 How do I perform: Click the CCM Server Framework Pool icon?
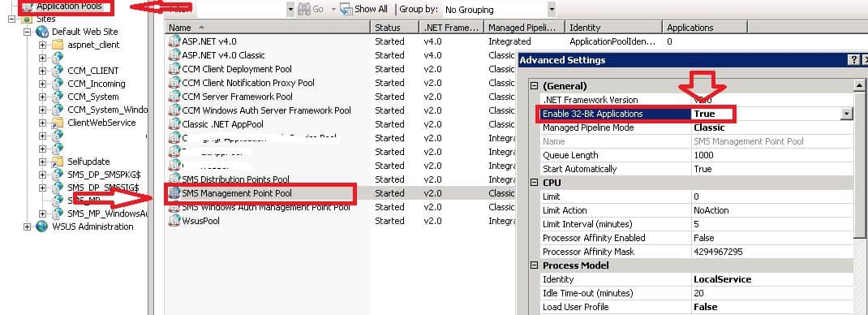pyautogui.click(x=174, y=97)
